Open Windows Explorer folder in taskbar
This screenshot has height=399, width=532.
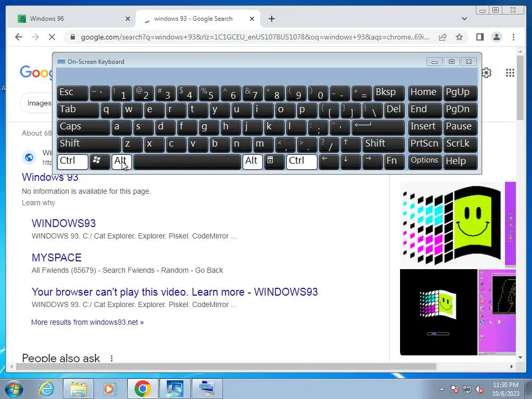(x=78, y=389)
